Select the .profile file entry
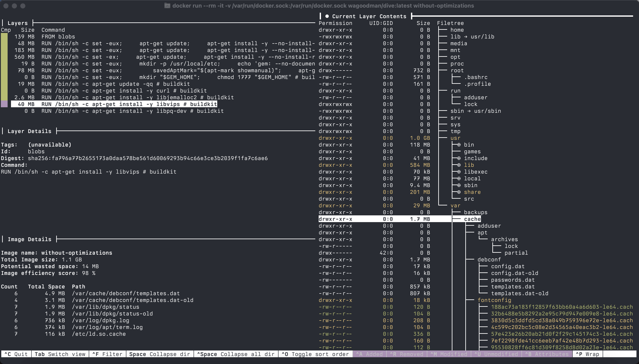This screenshot has height=364, width=639. (477, 84)
